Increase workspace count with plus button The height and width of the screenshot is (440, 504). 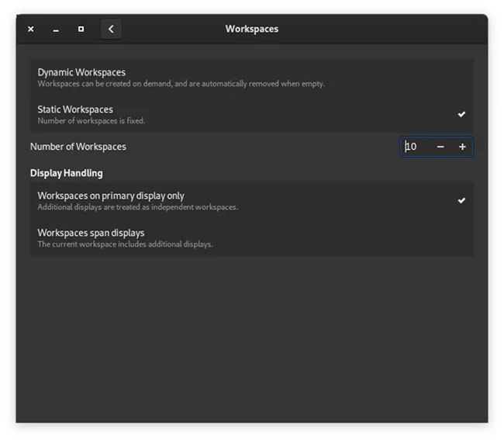[462, 147]
